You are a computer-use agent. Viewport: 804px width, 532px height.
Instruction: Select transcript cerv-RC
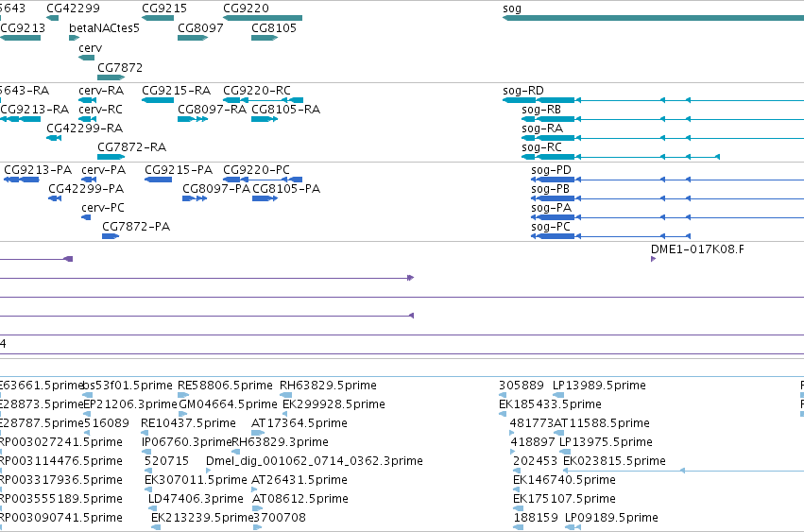[x=100, y=110]
